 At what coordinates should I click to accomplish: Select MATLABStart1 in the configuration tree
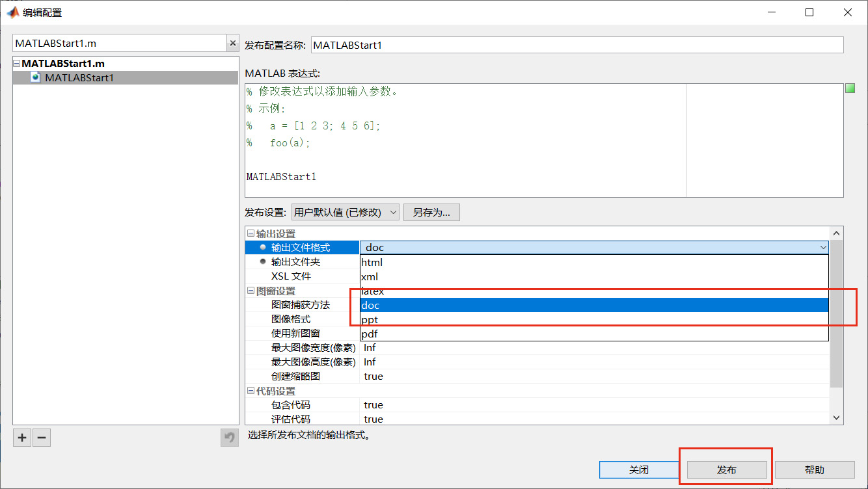tap(78, 77)
